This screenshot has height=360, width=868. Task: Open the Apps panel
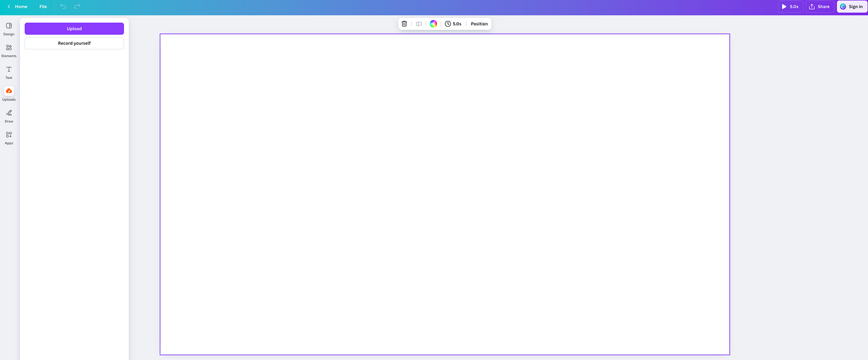coord(9,138)
